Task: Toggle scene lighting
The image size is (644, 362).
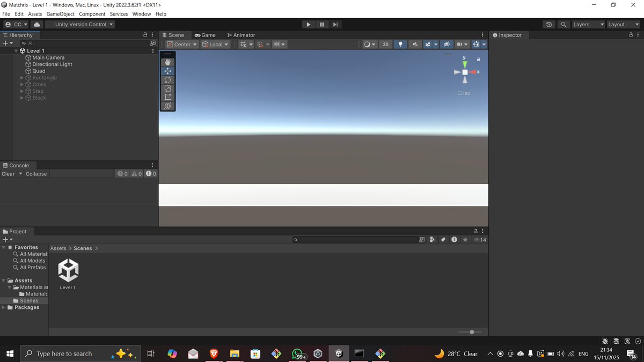Action: [400, 44]
